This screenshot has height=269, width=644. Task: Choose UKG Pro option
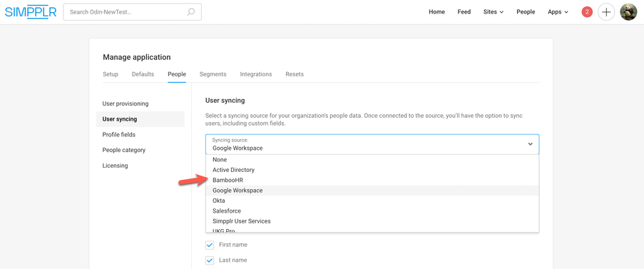pyautogui.click(x=372, y=230)
